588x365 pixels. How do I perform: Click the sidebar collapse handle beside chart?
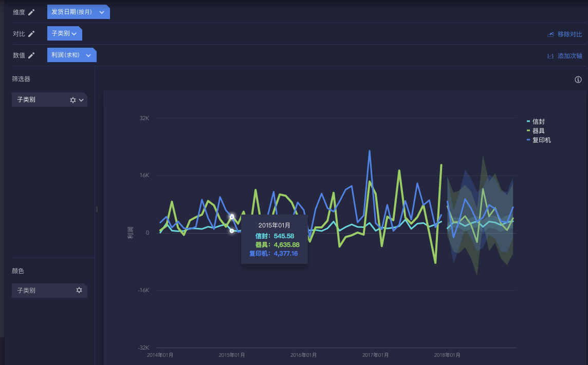point(97,209)
